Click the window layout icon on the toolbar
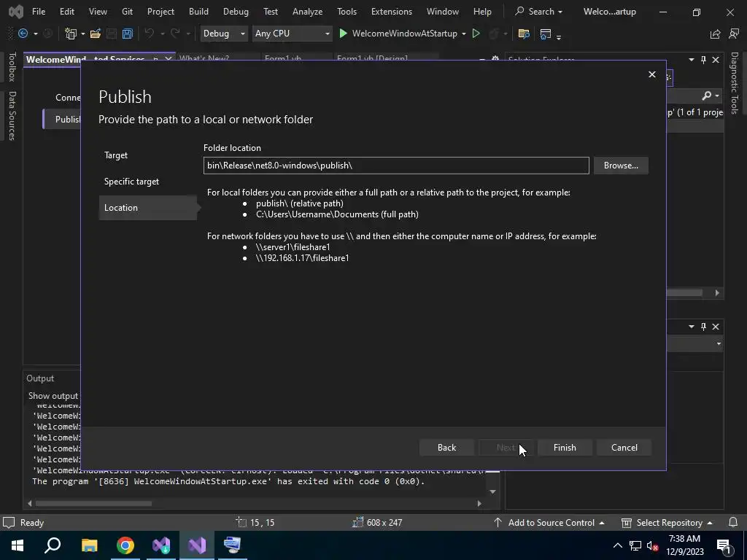Screen dimensions: 747x560 (546, 34)
